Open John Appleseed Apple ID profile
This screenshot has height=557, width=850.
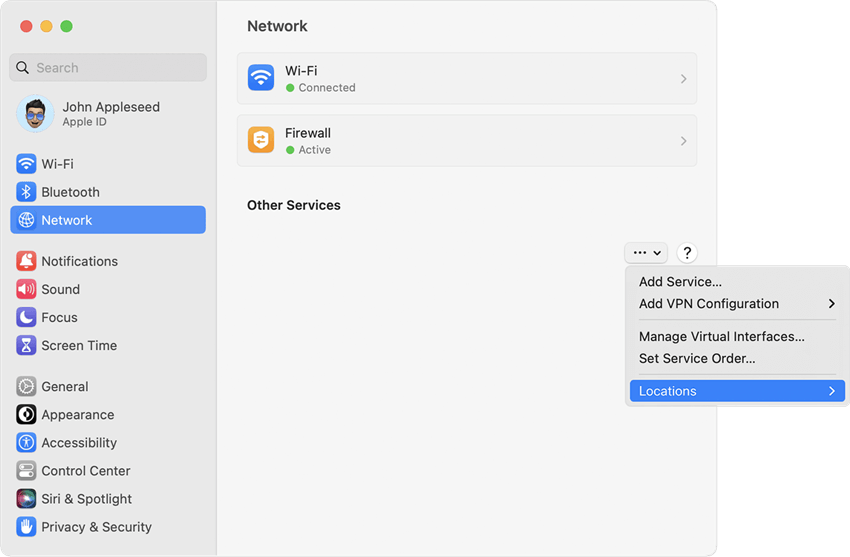(x=108, y=114)
